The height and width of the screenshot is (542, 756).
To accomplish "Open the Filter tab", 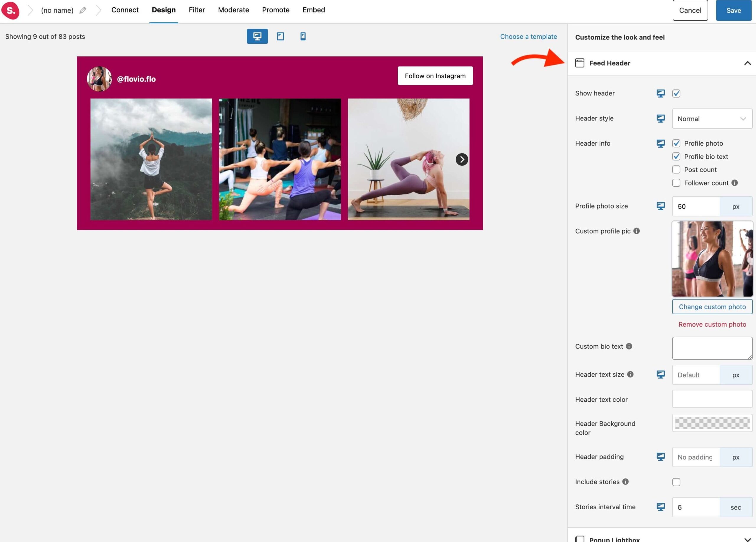I will point(197,10).
